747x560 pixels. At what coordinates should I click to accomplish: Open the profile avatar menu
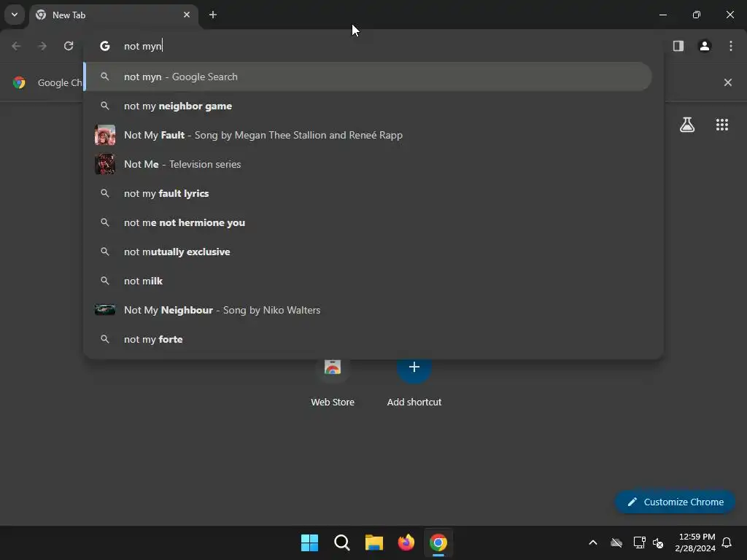(x=705, y=46)
